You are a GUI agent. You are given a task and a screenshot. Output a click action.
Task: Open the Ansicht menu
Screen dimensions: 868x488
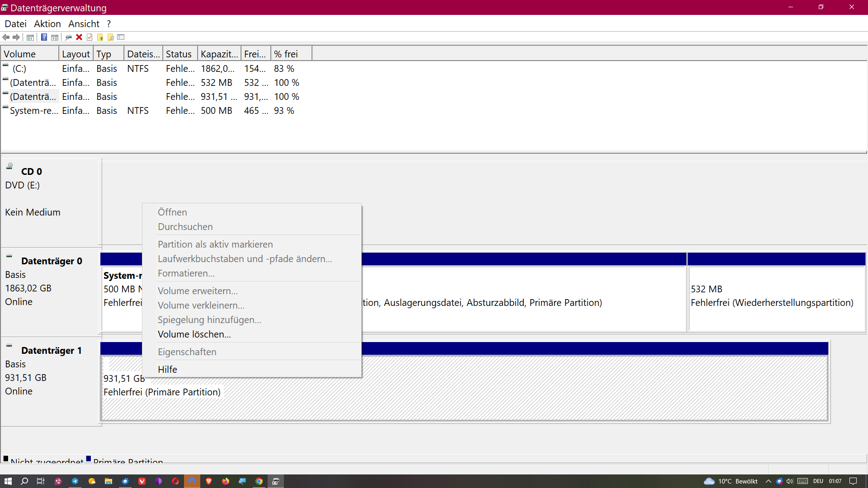pyautogui.click(x=84, y=24)
